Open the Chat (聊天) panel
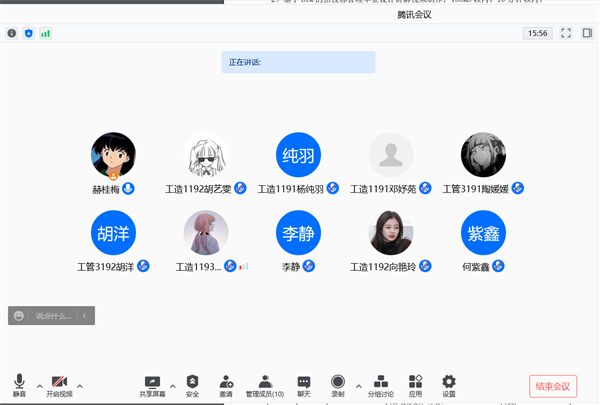600x405 pixels. coord(304,385)
